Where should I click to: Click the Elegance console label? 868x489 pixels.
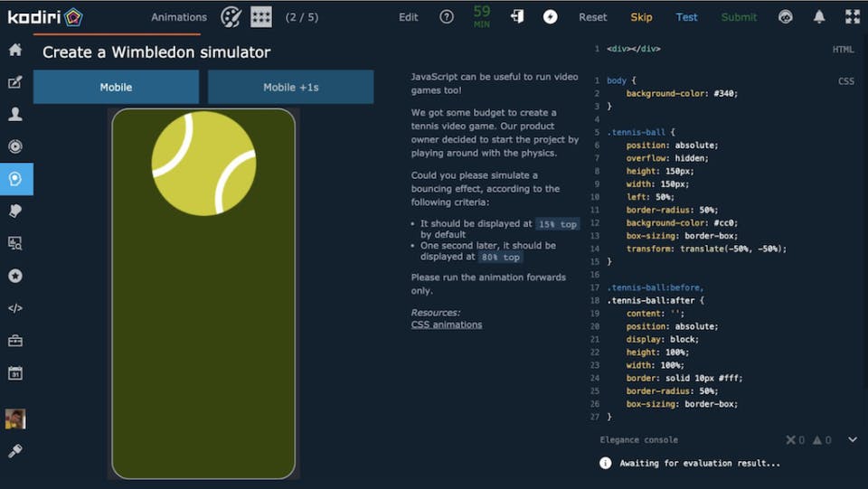click(639, 440)
